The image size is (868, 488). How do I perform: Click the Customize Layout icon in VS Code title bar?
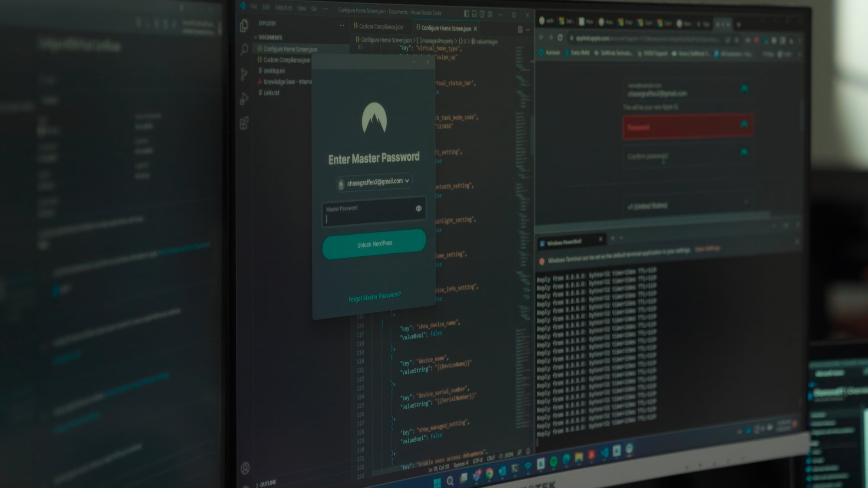[x=490, y=14]
